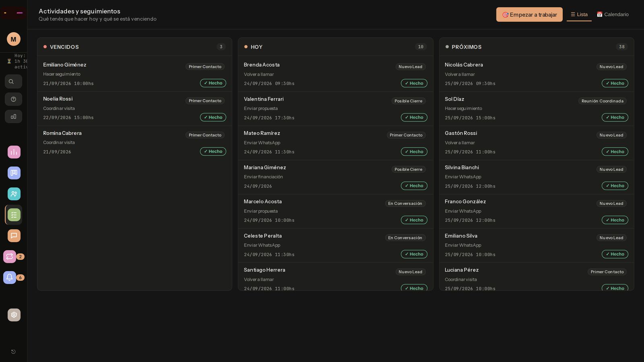Click the PRÓXIMOS count badge 38
Image resolution: width=644 pixels, height=362 pixels.
click(x=622, y=47)
